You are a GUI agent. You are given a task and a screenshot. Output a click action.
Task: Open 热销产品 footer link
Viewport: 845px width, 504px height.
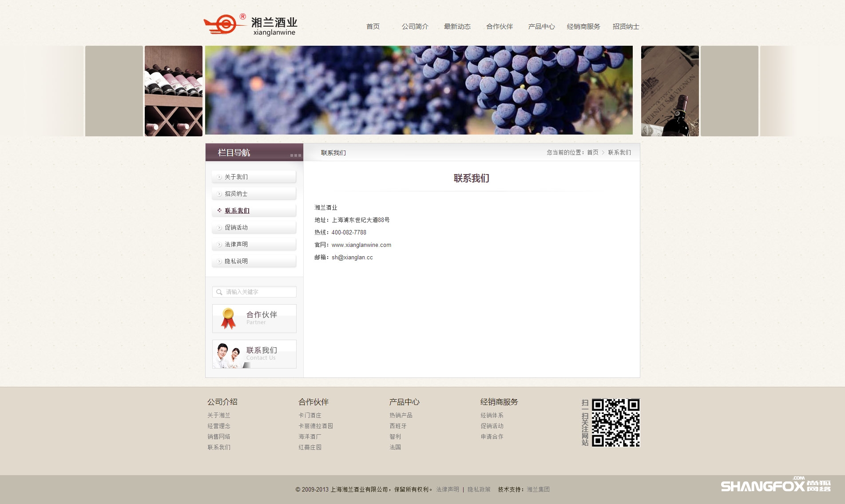(401, 415)
